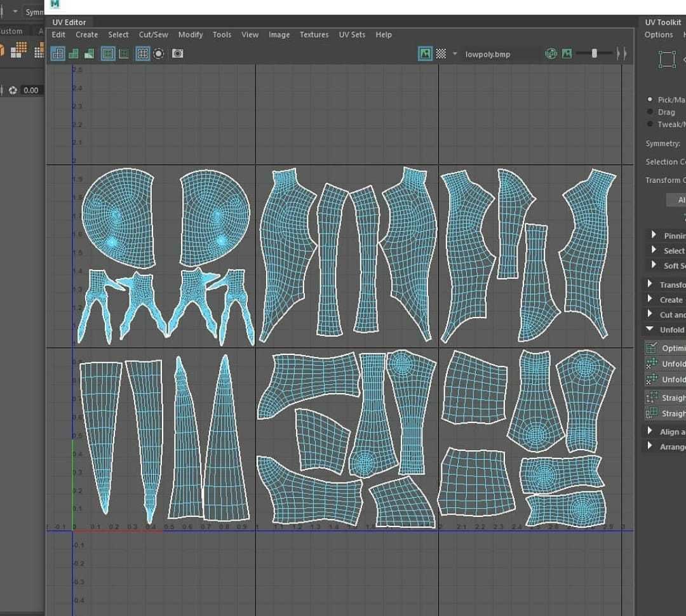Click vertical bars icon right of slider
Viewport: 686px width, 616px height.
click(622, 54)
